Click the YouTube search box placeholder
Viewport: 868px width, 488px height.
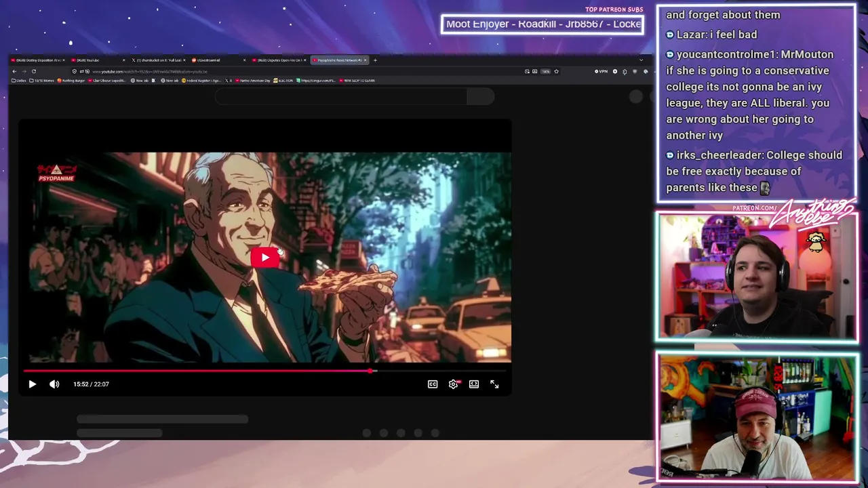[341, 97]
